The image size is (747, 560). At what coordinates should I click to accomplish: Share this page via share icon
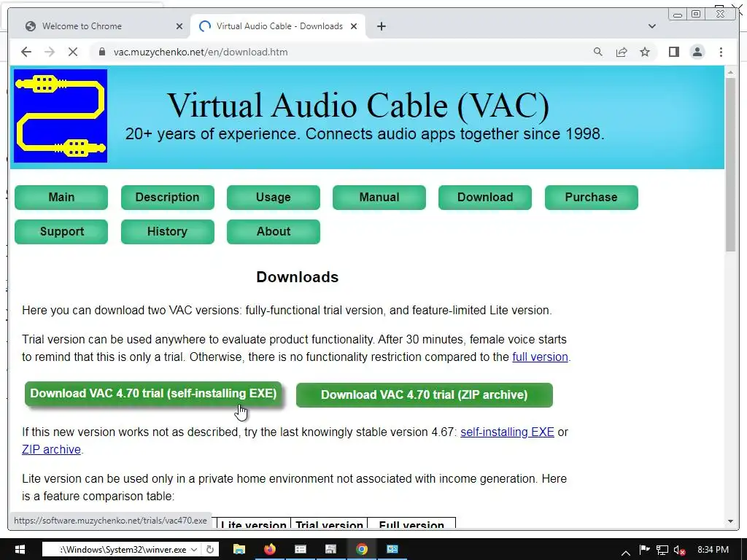622,52
